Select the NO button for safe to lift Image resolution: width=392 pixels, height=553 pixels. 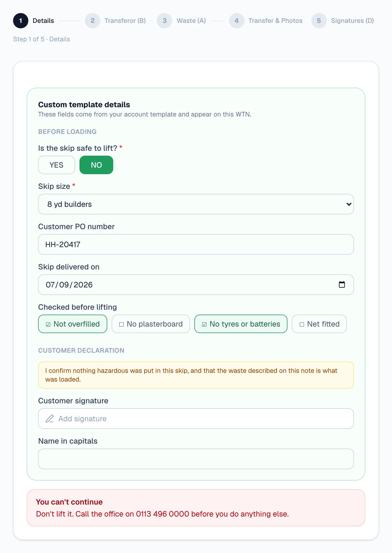(96, 165)
